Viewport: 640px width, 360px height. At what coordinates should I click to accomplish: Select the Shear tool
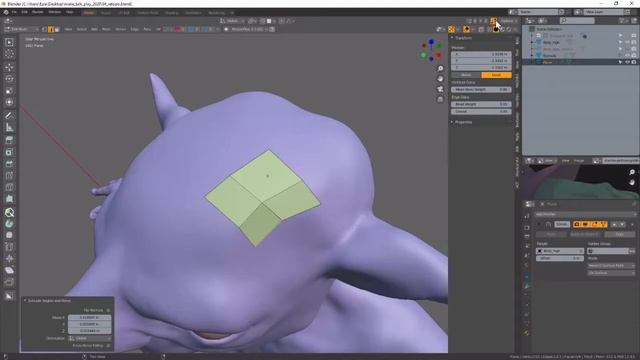pos(9,270)
